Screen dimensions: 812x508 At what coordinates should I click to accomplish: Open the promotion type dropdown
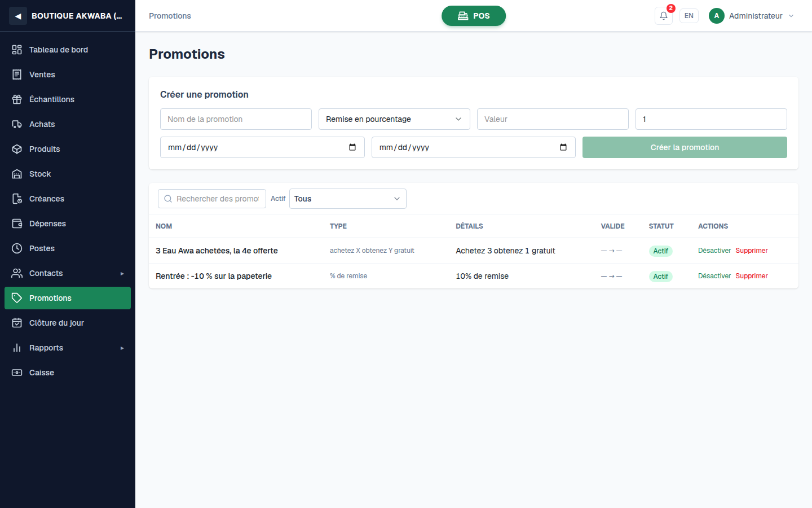pyautogui.click(x=394, y=119)
